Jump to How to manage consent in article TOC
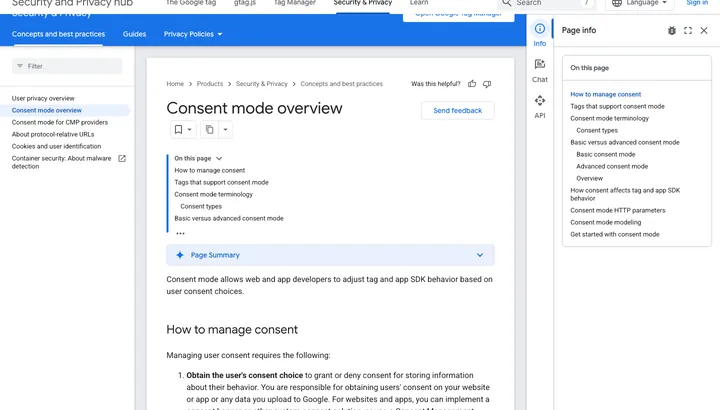The image size is (720, 410). [x=209, y=170]
